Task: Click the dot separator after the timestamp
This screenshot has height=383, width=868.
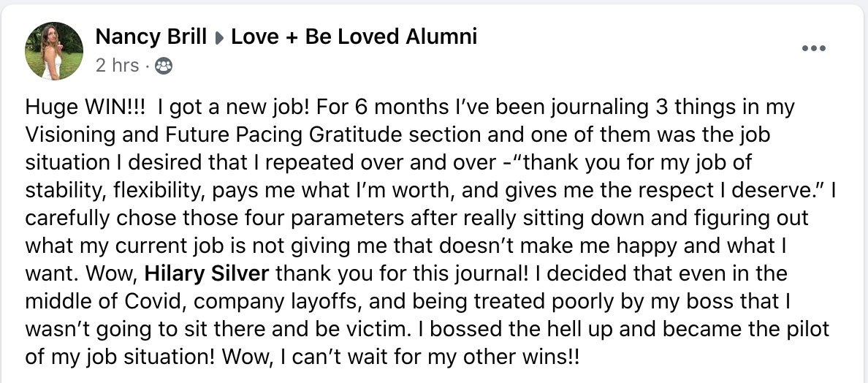Action: coord(148,67)
